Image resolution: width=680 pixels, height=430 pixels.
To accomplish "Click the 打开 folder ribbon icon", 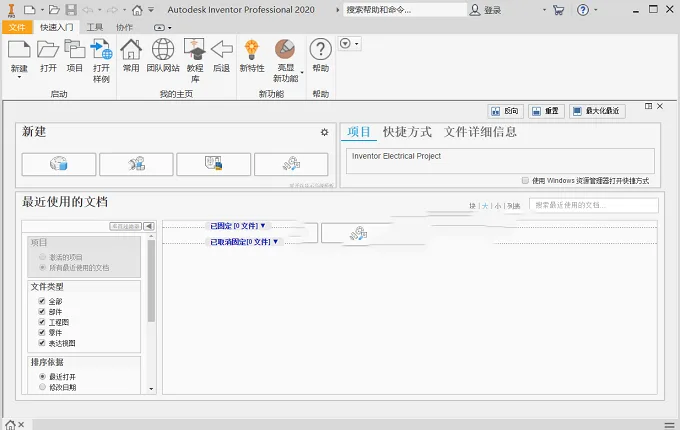I will [48, 49].
